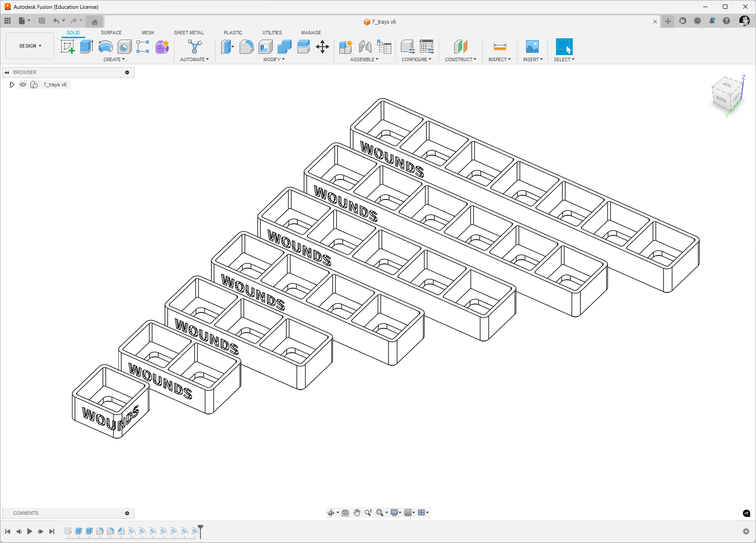Expand the Comments panel with plus button
Viewport: 756px width, 543px height.
pos(127,513)
